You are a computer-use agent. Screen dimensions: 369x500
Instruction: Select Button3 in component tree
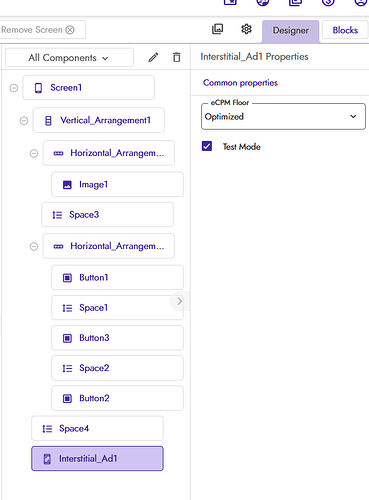pyautogui.click(x=117, y=338)
